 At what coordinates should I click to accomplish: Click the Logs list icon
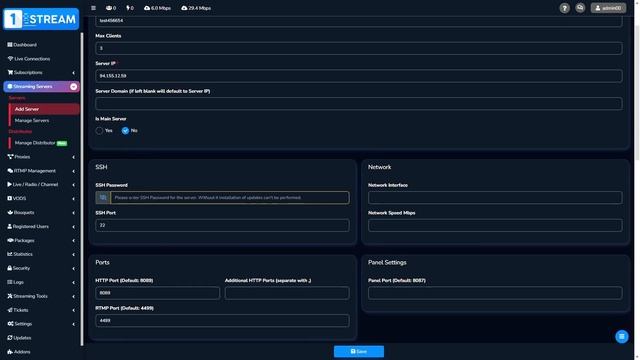[x=10, y=282]
